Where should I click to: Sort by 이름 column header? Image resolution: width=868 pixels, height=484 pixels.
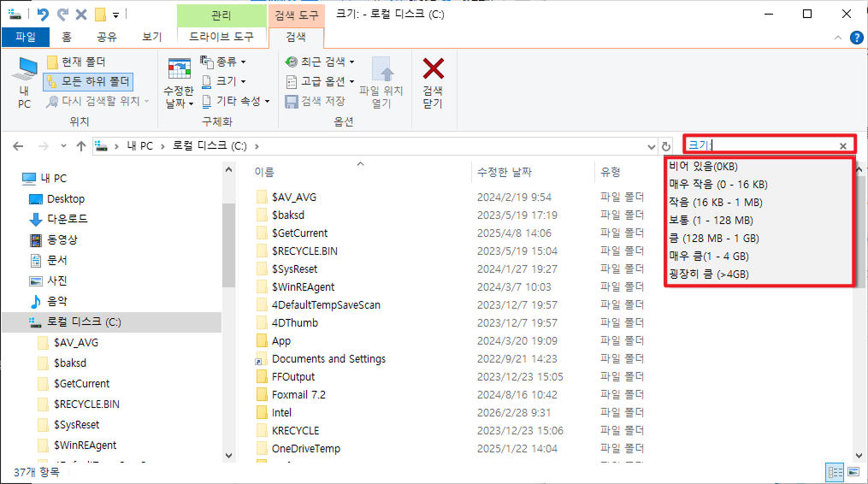264,172
